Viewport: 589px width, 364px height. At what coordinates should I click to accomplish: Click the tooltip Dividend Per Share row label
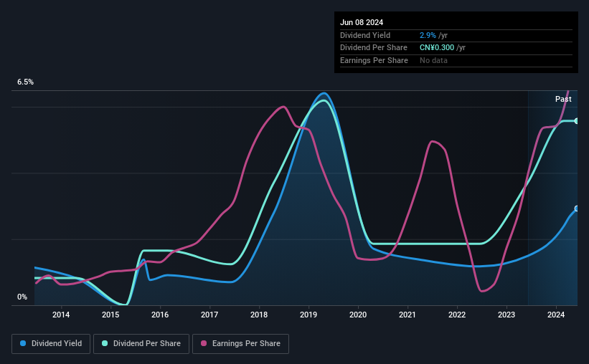[x=373, y=48]
